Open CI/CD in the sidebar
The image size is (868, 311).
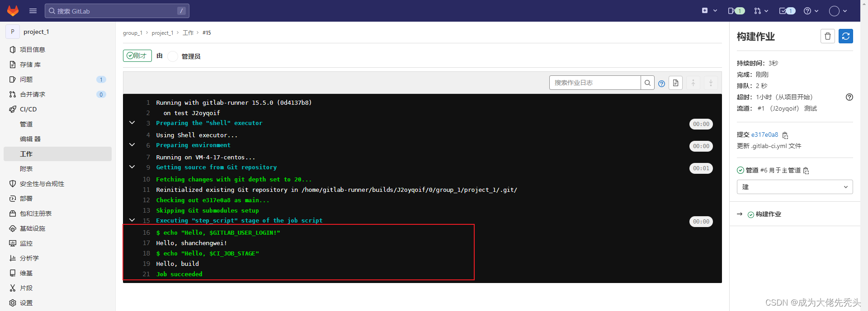point(57,109)
